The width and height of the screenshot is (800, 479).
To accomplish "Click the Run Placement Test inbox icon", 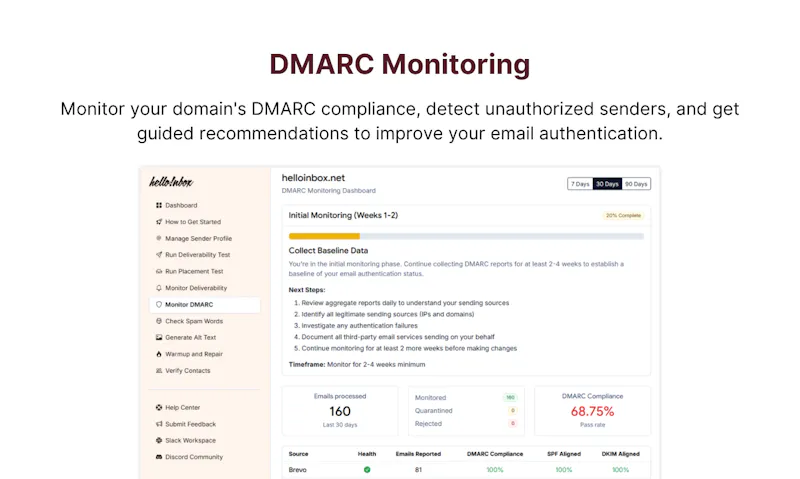I will point(159,271).
